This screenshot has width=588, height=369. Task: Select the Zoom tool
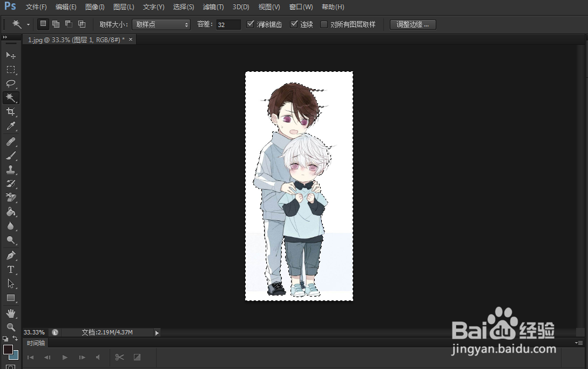coord(10,327)
